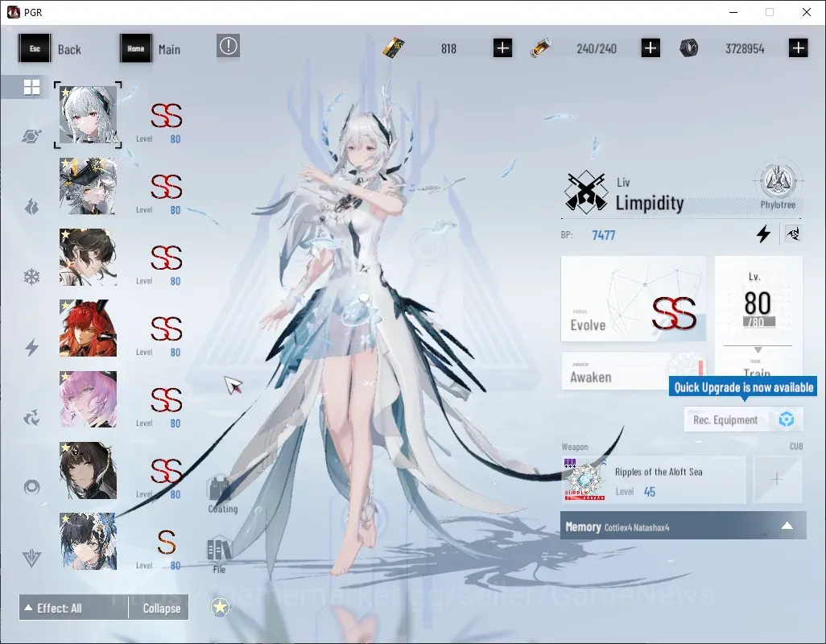The height and width of the screenshot is (644, 826).
Task: Open the Awaken panel
Action: click(x=634, y=371)
